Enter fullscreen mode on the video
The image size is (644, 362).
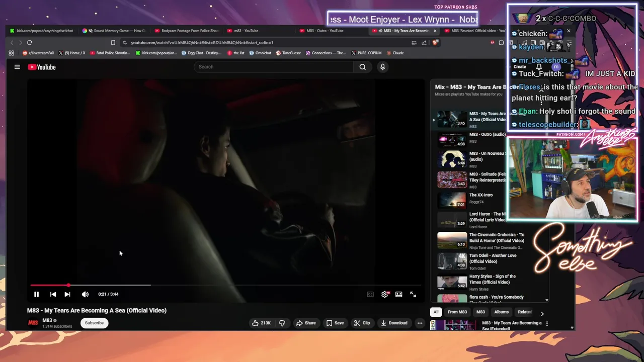[x=413, y=294]
